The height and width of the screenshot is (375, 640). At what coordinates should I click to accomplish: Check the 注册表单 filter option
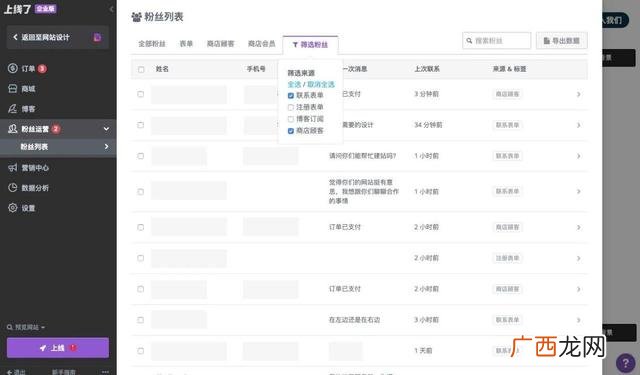291,107
